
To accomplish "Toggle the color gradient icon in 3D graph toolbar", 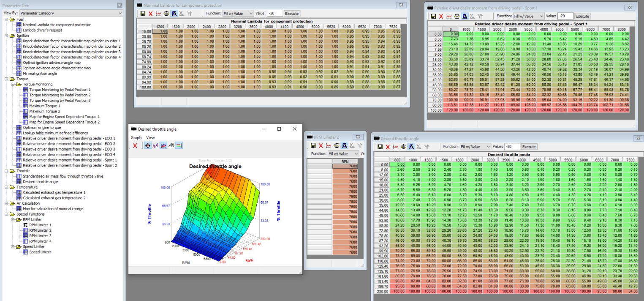I will point(179,145).
